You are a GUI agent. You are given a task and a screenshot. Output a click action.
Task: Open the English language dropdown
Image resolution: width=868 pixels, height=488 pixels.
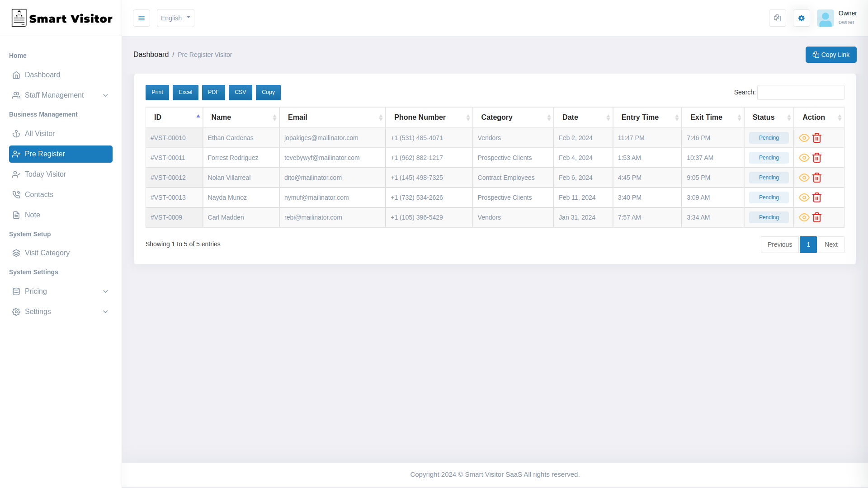(175, 18)
